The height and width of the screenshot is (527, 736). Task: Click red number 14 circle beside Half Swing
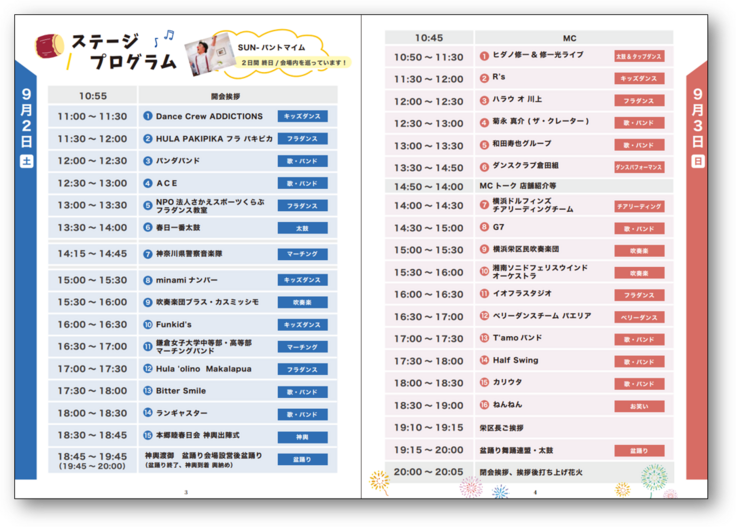point(484,360)
